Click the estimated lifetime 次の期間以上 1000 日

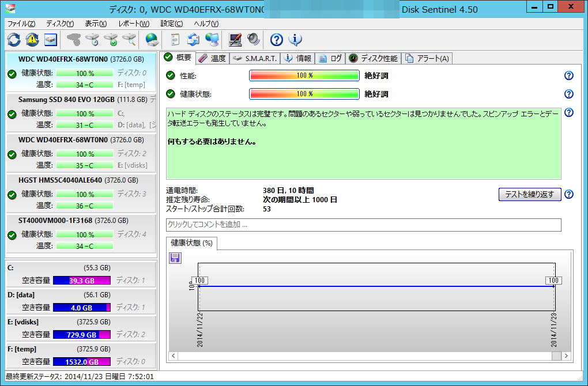click(x=300, y=200)
